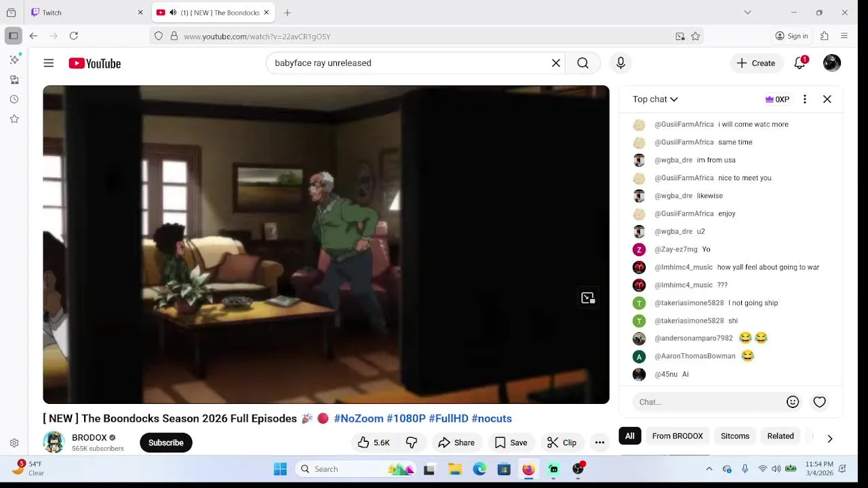
Task: Open more actions ellipsis under video
Action: (599, 443)
